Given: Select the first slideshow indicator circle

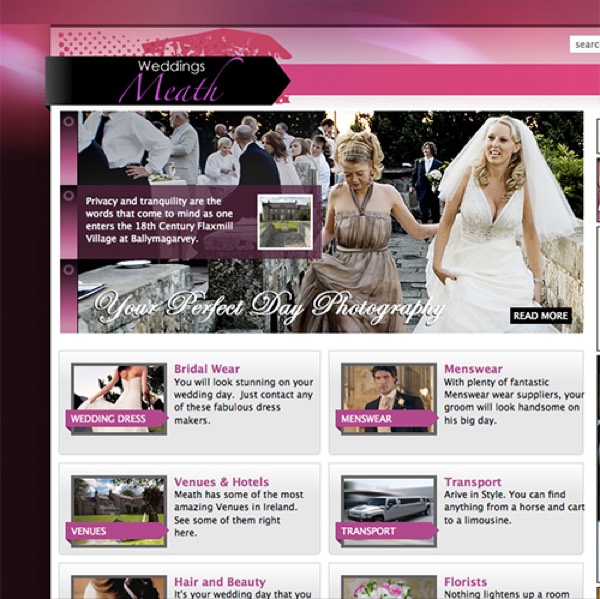Looking at the screenshot, I should (x=69, y=121).
